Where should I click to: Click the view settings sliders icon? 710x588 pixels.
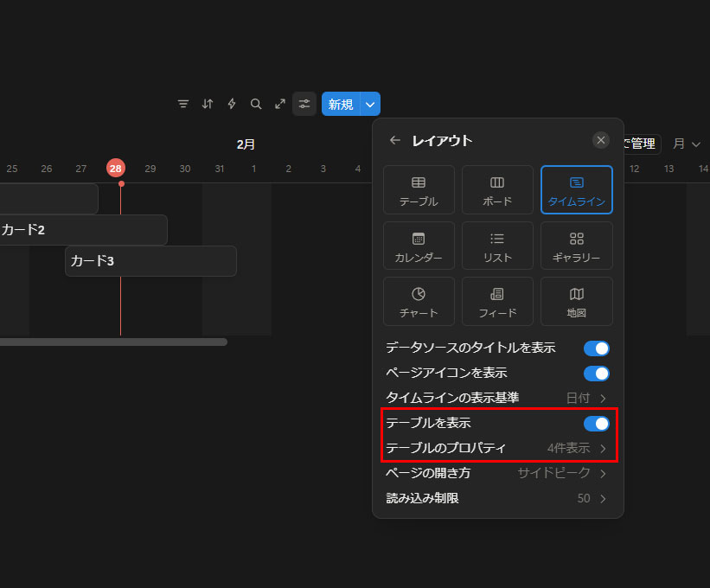pos(304,104)
